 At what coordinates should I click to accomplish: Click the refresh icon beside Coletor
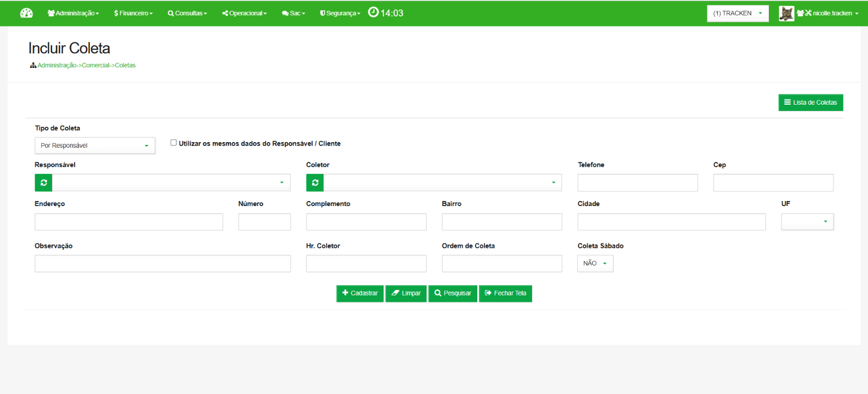click(x=315, y=182)
